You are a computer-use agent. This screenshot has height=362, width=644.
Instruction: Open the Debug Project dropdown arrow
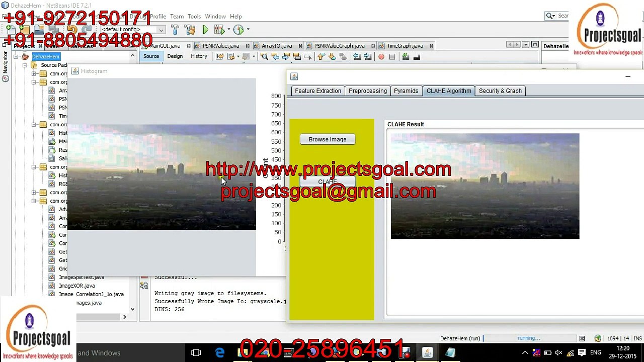pos(228,30)
